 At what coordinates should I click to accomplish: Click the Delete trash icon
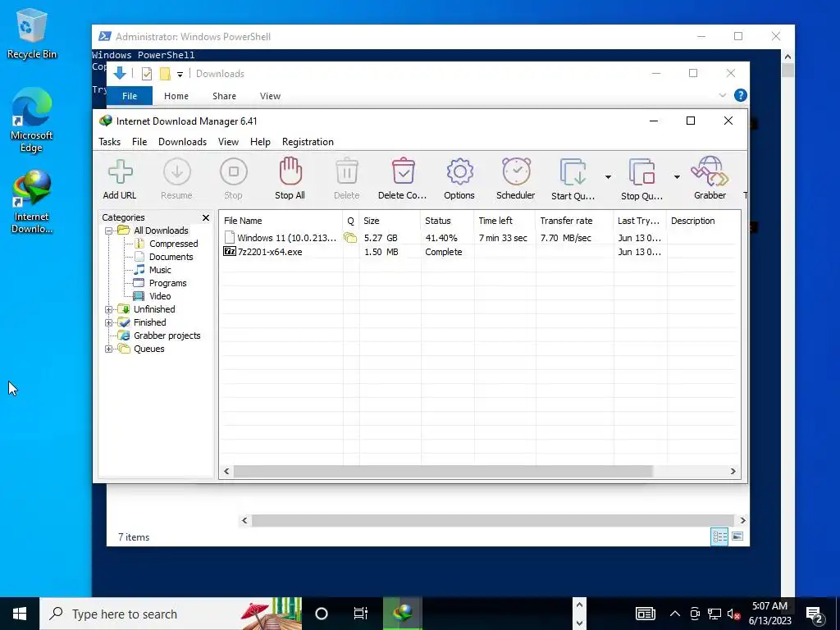[347, 171]
